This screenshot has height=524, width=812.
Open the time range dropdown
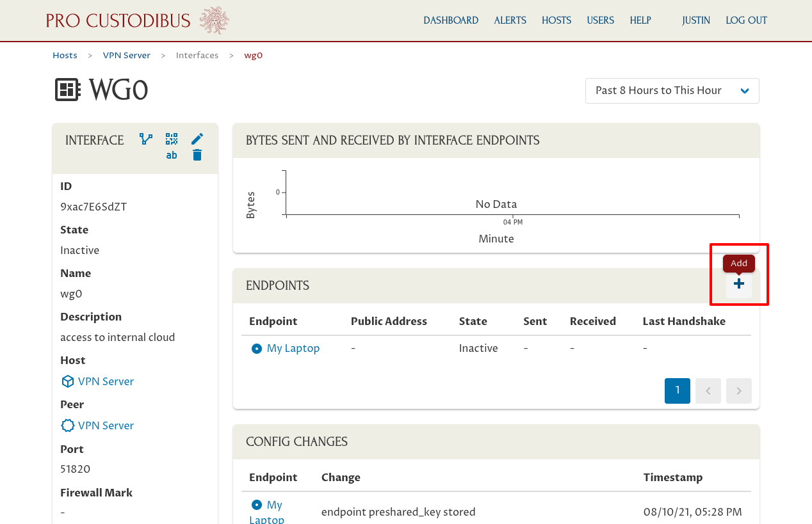click(x=672, y=91)
